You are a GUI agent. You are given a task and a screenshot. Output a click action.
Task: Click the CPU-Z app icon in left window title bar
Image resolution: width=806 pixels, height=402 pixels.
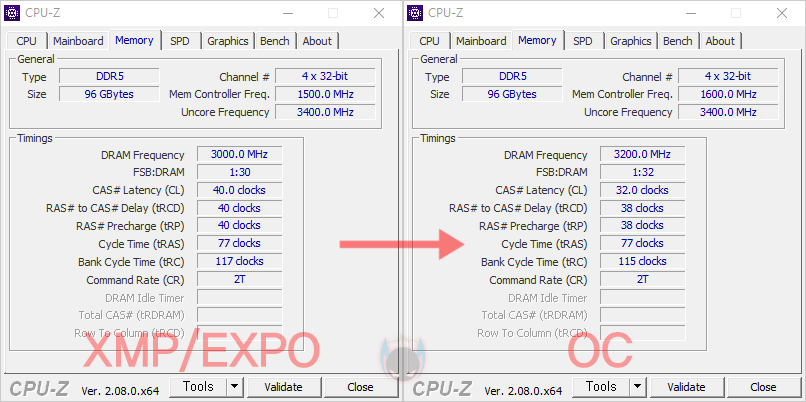click(12, 13)
